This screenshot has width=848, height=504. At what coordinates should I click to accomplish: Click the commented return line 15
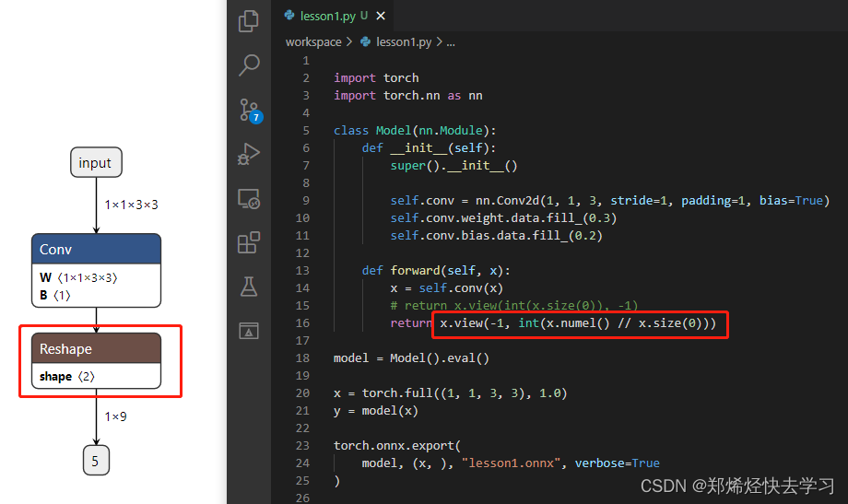coord(513,306)
